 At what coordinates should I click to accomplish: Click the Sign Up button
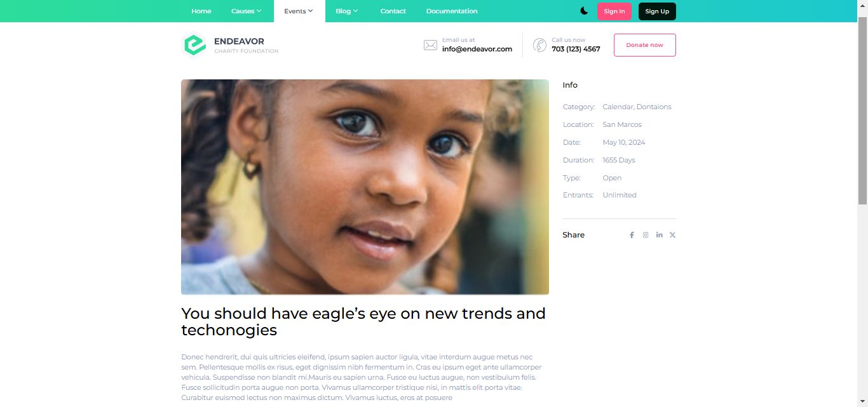click(x=657, y=11)
